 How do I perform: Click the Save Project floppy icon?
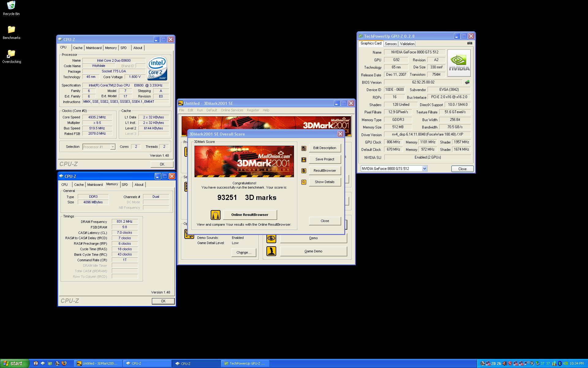[304, 159]
